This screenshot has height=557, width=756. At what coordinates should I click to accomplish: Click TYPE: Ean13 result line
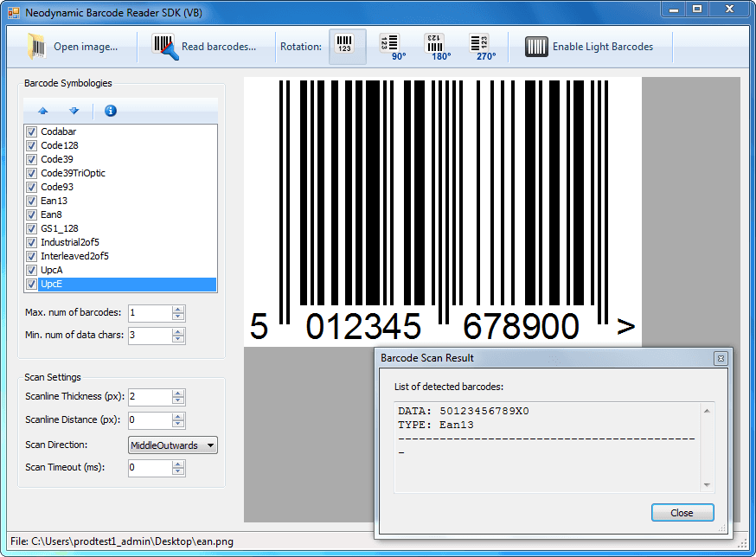[436, 425]
